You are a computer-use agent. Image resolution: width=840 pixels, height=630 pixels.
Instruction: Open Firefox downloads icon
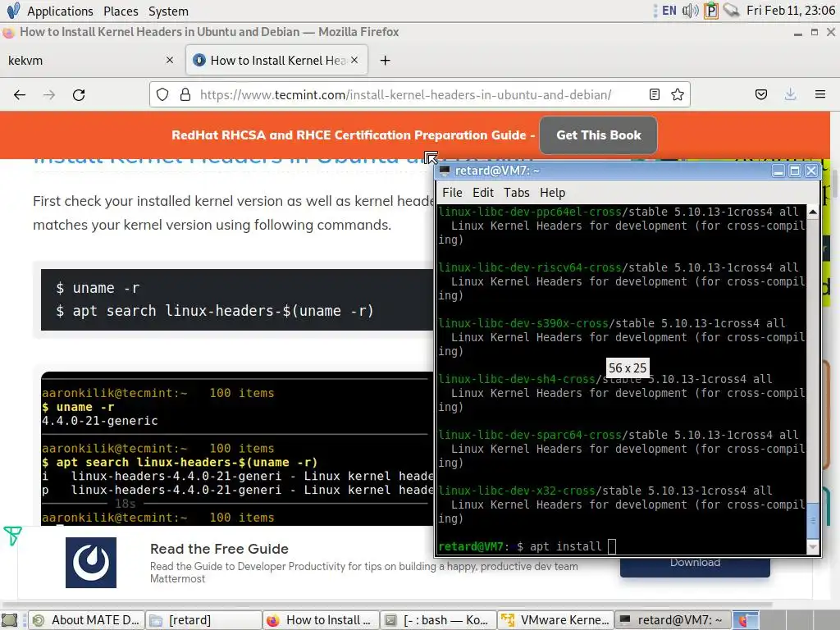click(x=790, y=95)
